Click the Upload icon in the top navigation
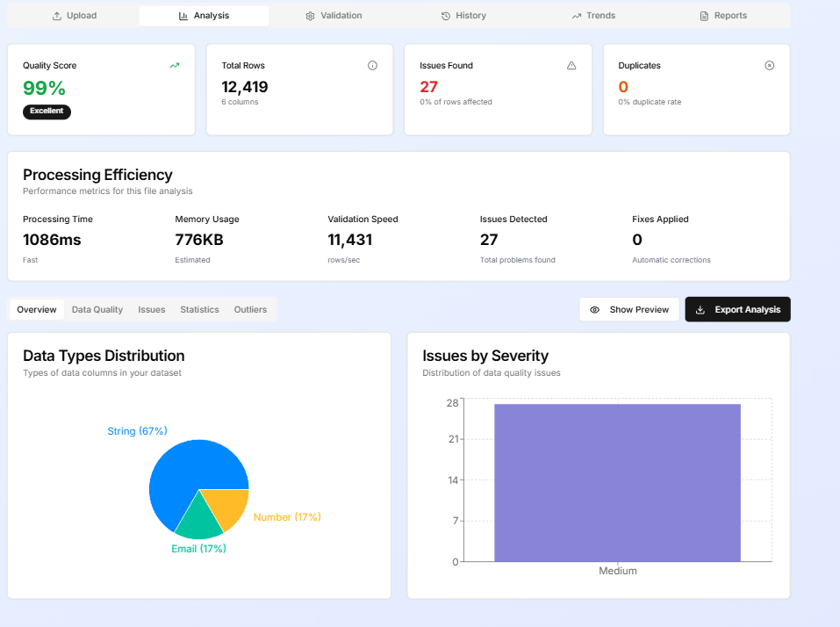The width and height of the screenshot is (840, 627). (x=57, y=15)
